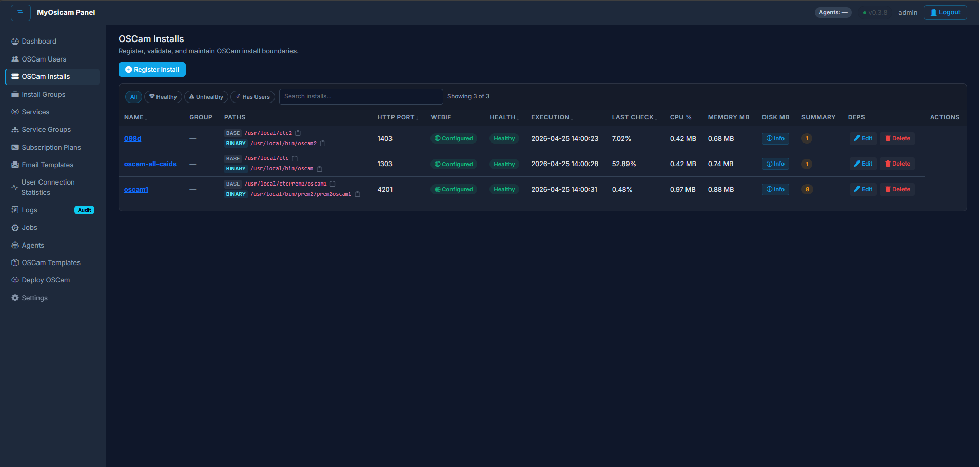The image size is (980, 467).
Task: Edit the oscam-all-caids install
Action: pyautogui.click(x=863, y=164)
